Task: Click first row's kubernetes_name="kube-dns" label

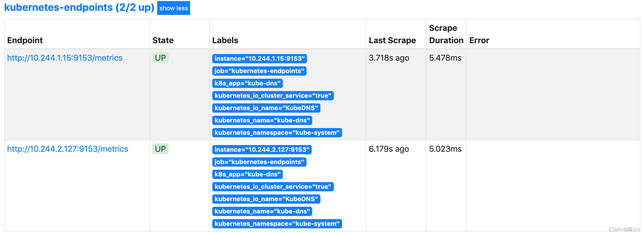Action: pos(262,120)
